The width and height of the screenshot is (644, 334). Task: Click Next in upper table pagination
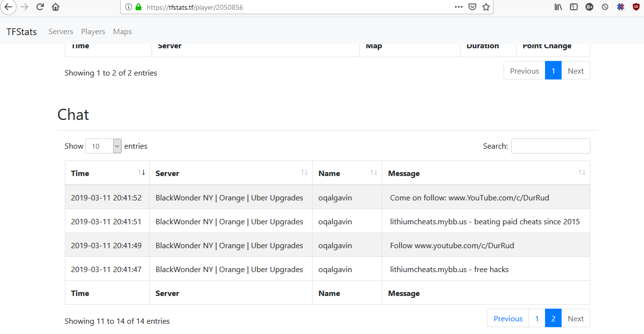(x=576, y=71)
